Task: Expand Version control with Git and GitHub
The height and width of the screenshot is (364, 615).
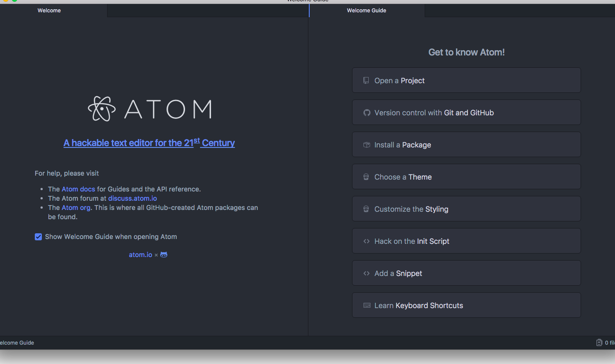Action: coord(466,112)
